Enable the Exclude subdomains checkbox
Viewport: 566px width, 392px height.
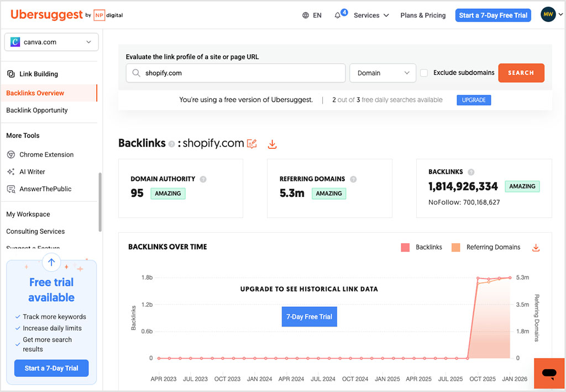tap(423, 72)
